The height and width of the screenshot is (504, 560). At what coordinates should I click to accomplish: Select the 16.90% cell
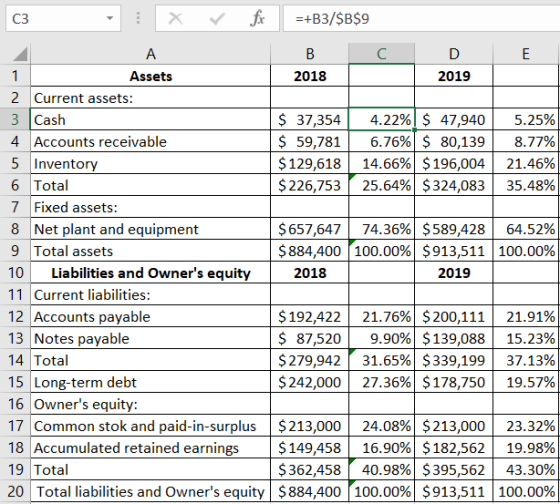[x=381, y=448]
